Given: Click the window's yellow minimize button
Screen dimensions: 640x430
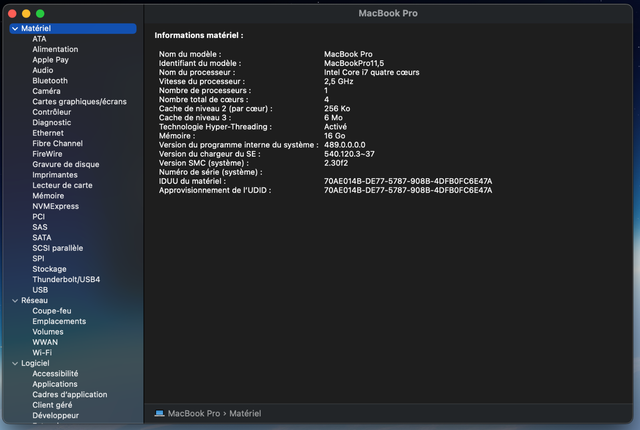Looking at the screenshot, I should click(26, 14).
